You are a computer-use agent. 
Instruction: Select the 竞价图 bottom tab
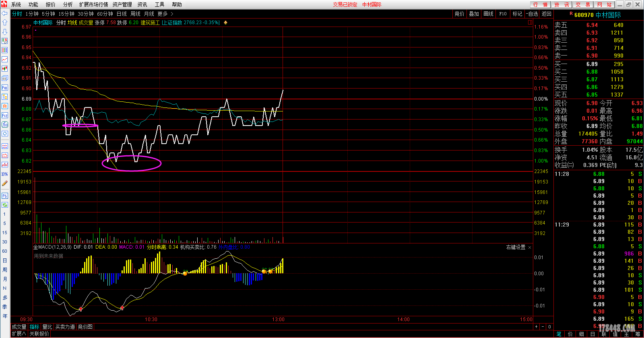(85, 327)
